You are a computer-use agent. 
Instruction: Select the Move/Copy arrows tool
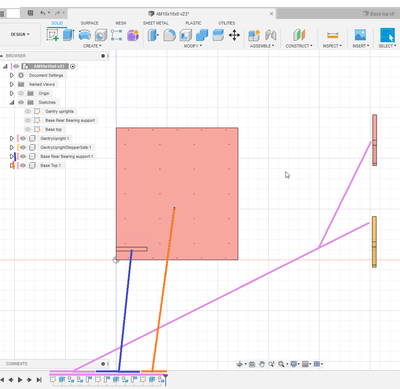(x=234, y=35)
